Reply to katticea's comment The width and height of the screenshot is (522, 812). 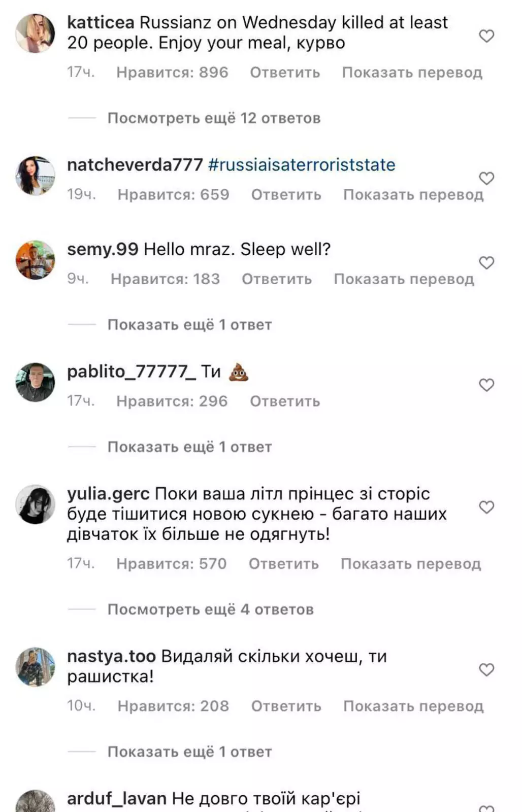[x=285, y=73]
